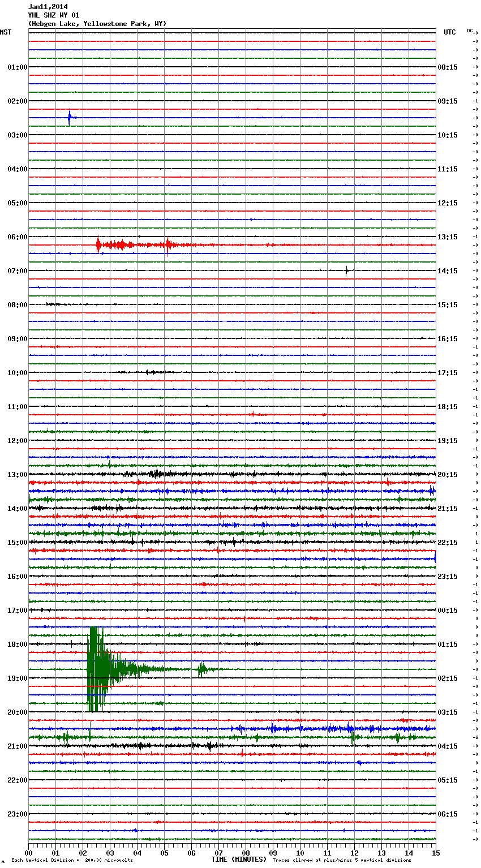
Task: Click the 11:15 UTC time label
Action: tap(448, 169)
